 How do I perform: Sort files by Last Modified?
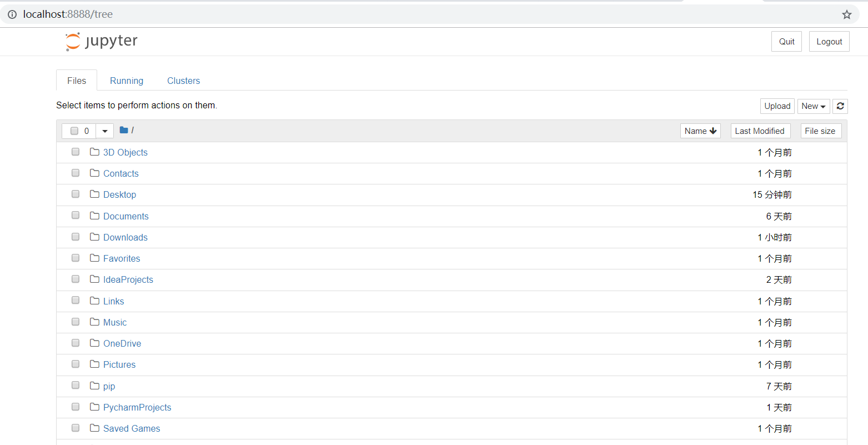(760, 131)
